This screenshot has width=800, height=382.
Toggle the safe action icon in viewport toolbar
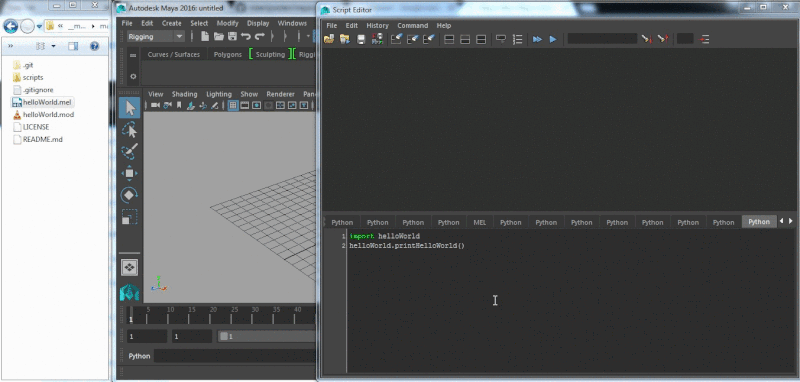click(x=292, y=106)
